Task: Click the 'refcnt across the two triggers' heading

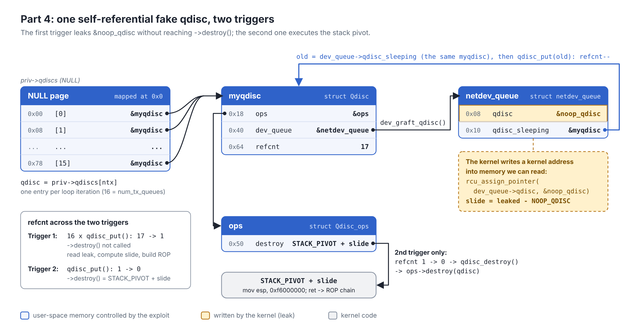Action: tap(78, 222)
